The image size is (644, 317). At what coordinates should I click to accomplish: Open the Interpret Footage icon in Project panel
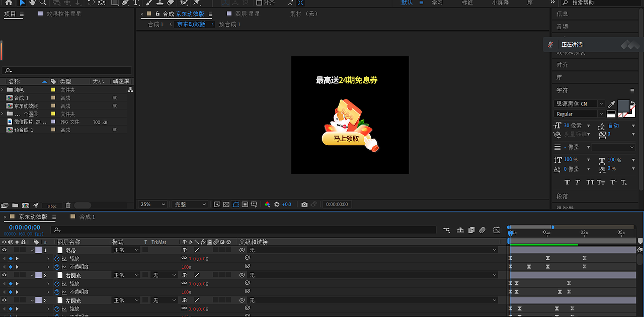click(5, 205)
